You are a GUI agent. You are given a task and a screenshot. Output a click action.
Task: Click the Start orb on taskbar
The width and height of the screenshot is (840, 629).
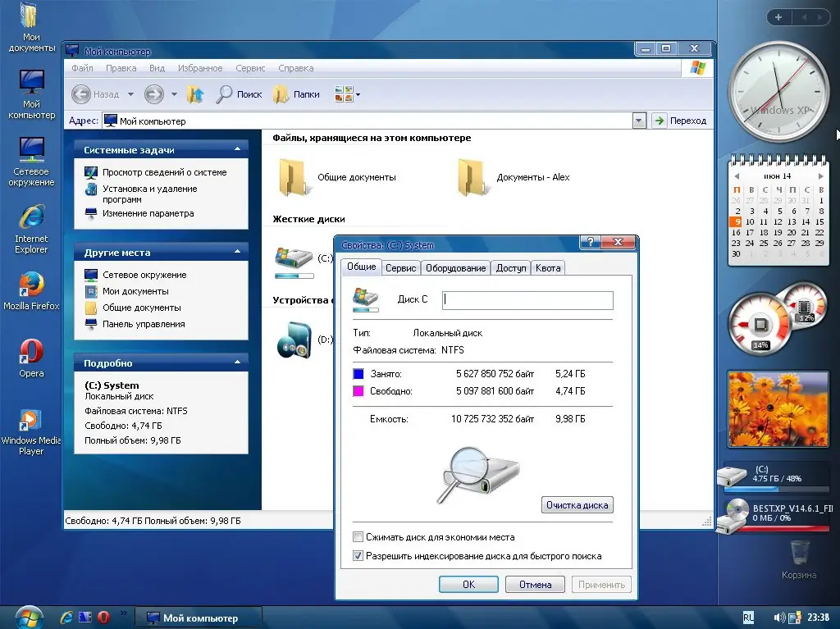(29, 618)
